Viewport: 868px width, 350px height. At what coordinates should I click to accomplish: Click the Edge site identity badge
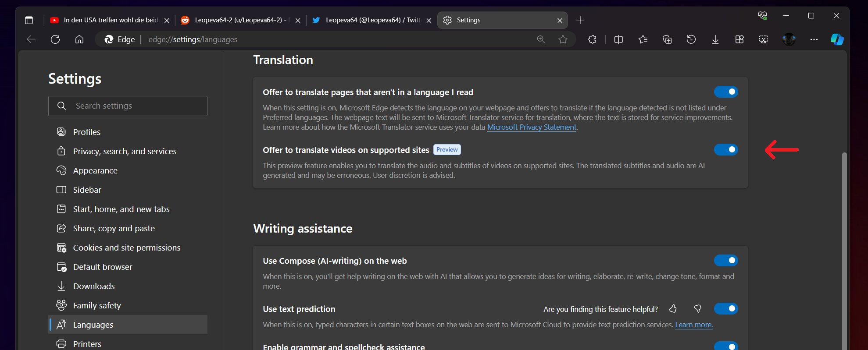[119, 39]
